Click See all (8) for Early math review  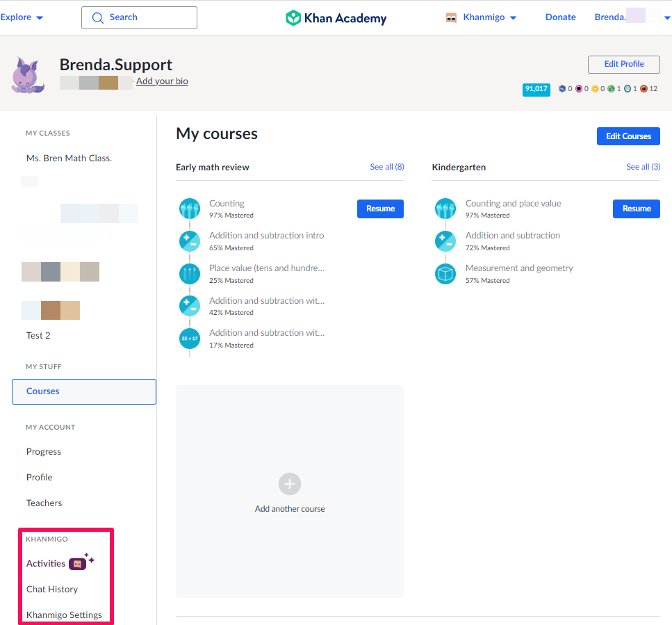tap(387, 167)
